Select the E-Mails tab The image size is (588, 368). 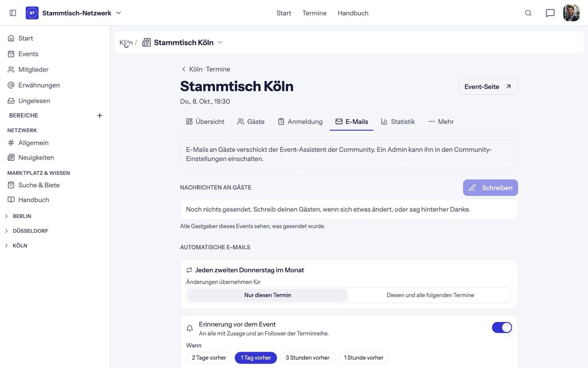click(352, 121)
